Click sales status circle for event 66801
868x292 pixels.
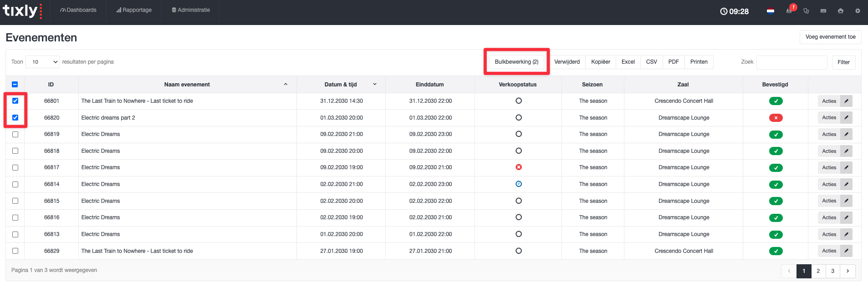click(x=518, y=101)
